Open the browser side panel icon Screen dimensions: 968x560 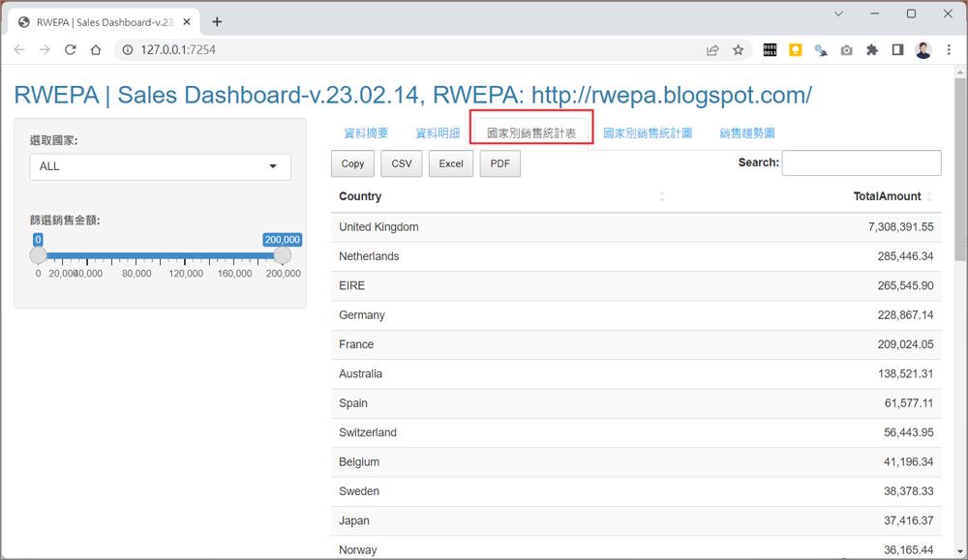[897, 50]
